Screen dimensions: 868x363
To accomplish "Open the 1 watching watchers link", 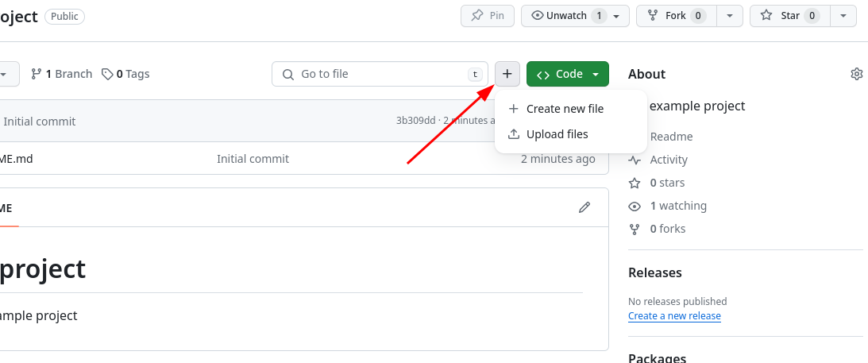I will pyautogui.click(x=677, y=206).
